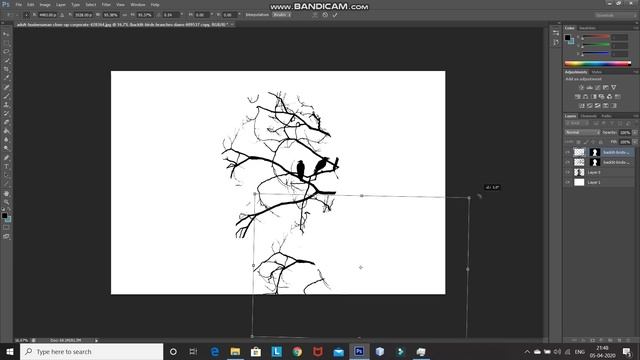The image size is (640, 360).
Task: Select the Path Selection tool
Action: 6,175
